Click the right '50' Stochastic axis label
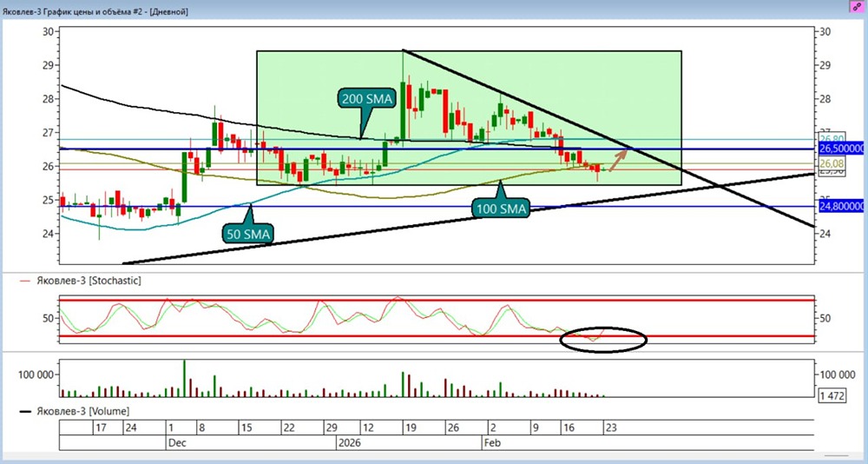 (825, 318)
